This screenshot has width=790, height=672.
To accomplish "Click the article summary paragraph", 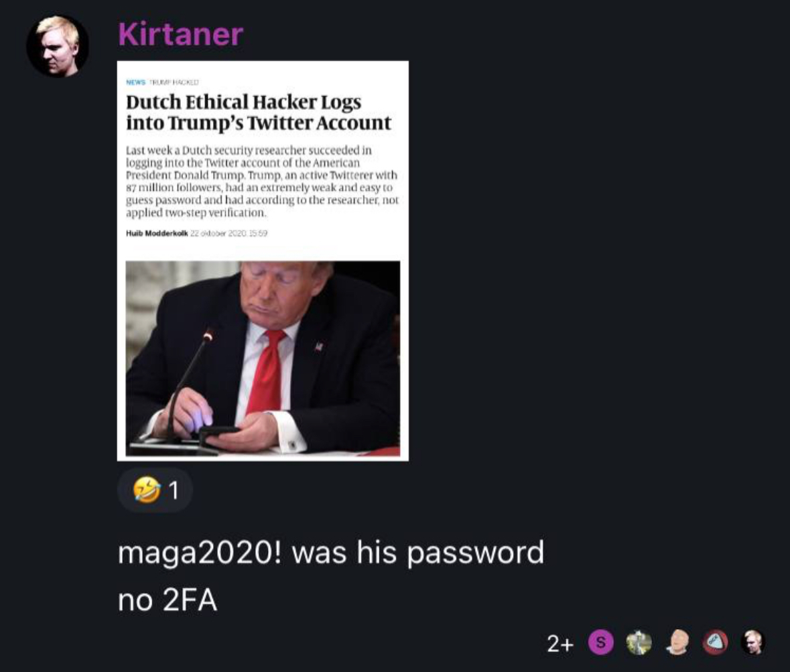I will (262, 182).
